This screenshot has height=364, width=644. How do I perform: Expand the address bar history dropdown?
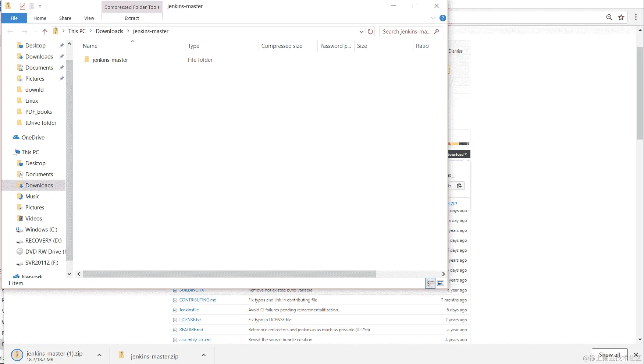tap(362, 32)
